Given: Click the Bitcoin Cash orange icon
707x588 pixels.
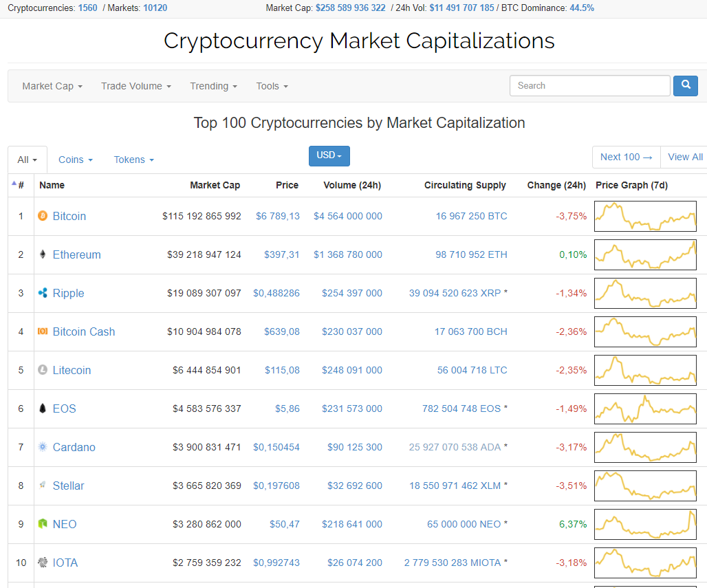Looking at the screenshot, I should click(43, 331).
